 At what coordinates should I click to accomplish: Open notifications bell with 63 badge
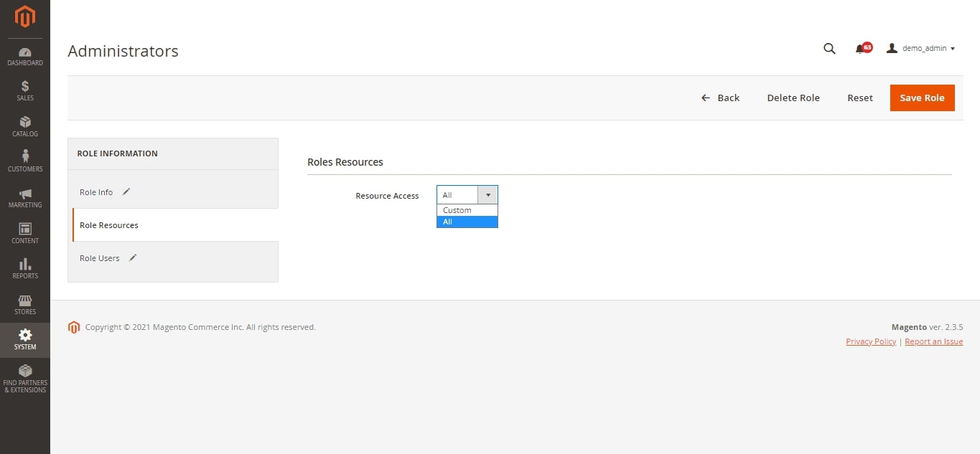tap(863, 48)
